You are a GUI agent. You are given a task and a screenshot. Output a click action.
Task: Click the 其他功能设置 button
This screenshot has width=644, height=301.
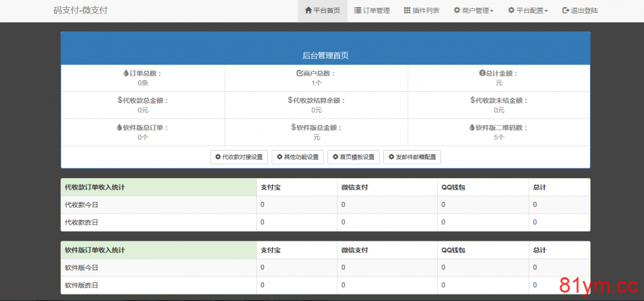297,157
